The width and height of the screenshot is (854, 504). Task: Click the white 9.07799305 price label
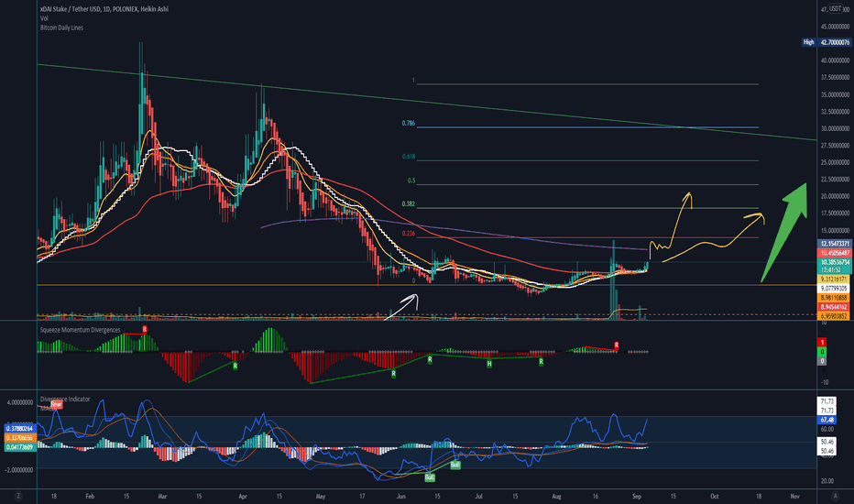tap(834, 289)
